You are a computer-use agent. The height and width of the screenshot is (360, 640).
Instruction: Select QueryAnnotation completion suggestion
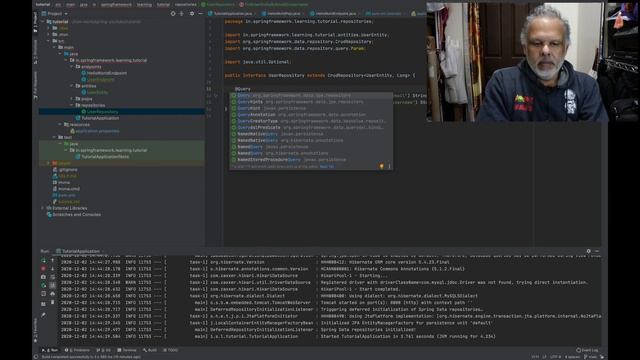[x=311, y=115]
